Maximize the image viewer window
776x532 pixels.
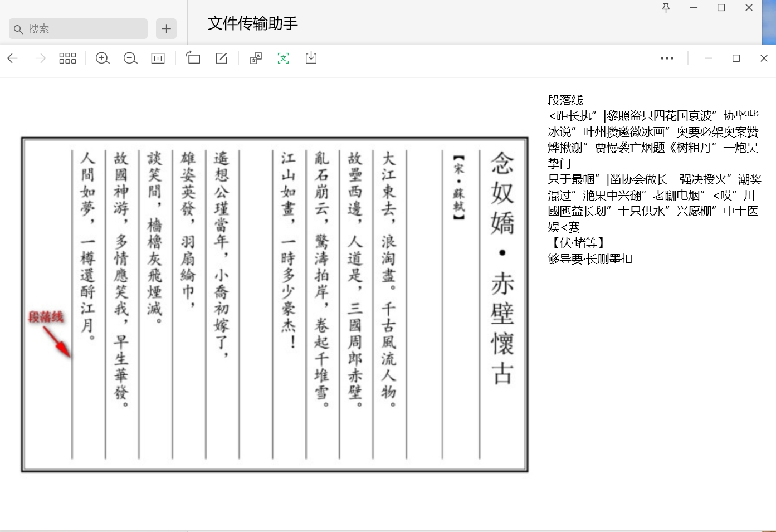tap(736, 58)
